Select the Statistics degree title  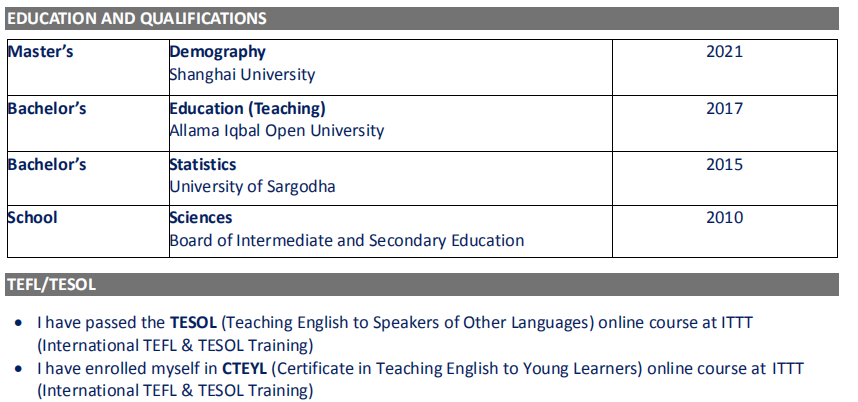[x=203, y=163]
